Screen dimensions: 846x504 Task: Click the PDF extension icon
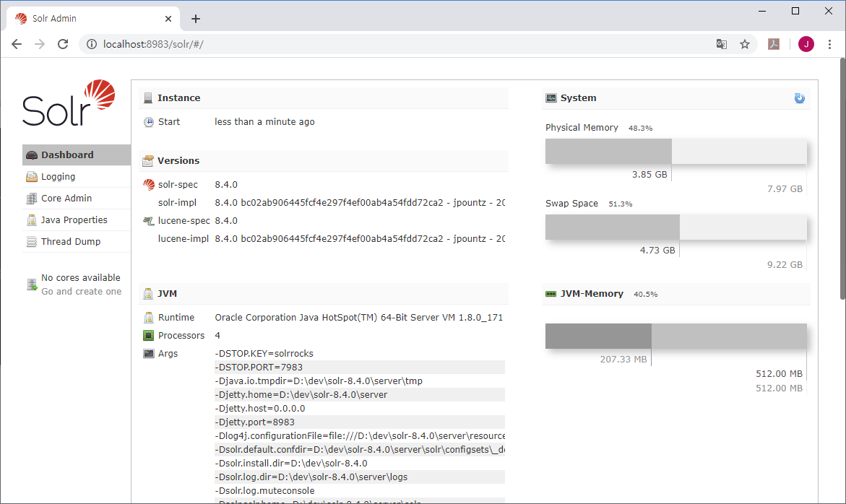point(774,44)
